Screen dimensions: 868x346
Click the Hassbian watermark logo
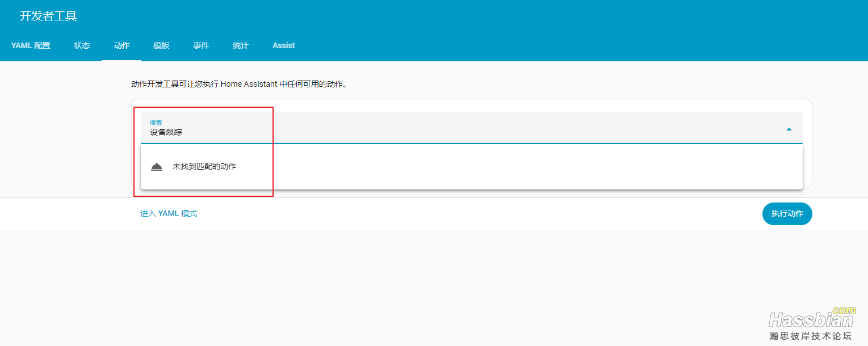tap(810, 320)
